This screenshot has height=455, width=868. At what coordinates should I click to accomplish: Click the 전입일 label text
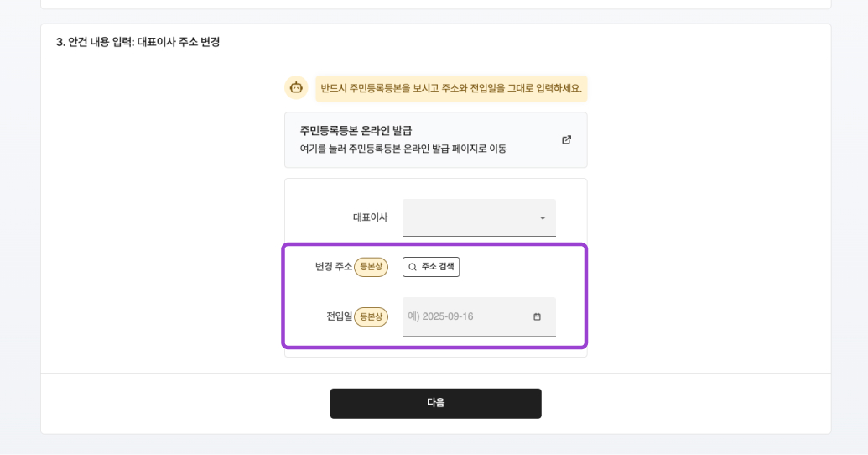point(339,316)
